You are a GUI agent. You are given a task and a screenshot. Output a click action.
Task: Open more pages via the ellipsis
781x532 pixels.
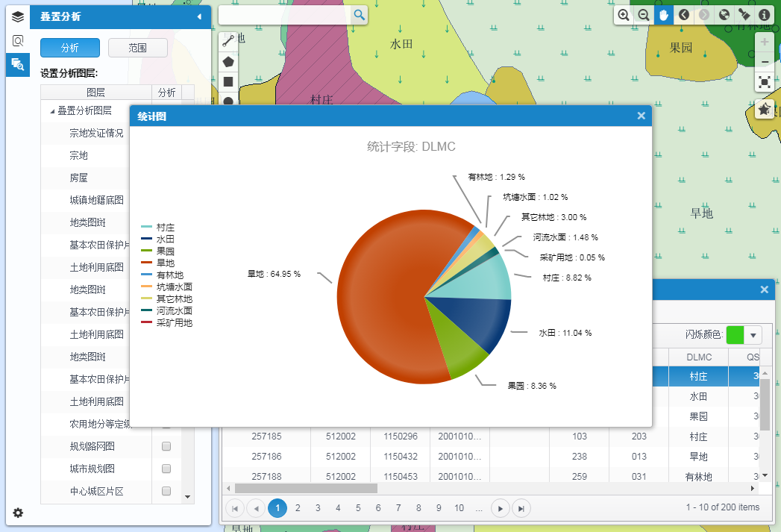point(479,508)
